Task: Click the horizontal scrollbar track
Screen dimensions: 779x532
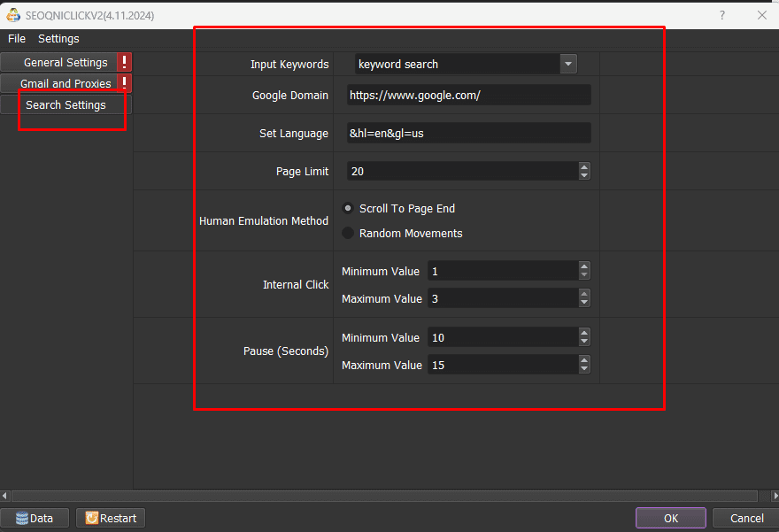Action: [385, 496]
